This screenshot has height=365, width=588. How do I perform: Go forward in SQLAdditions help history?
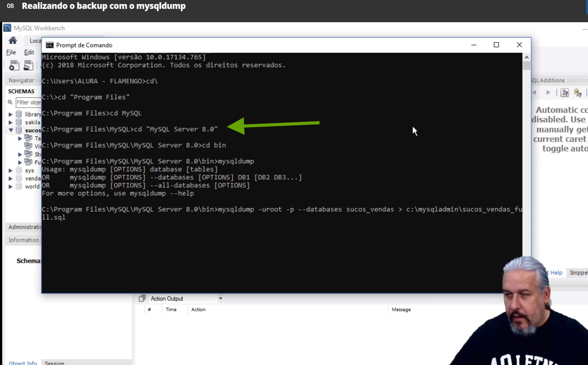click(548, 92)
